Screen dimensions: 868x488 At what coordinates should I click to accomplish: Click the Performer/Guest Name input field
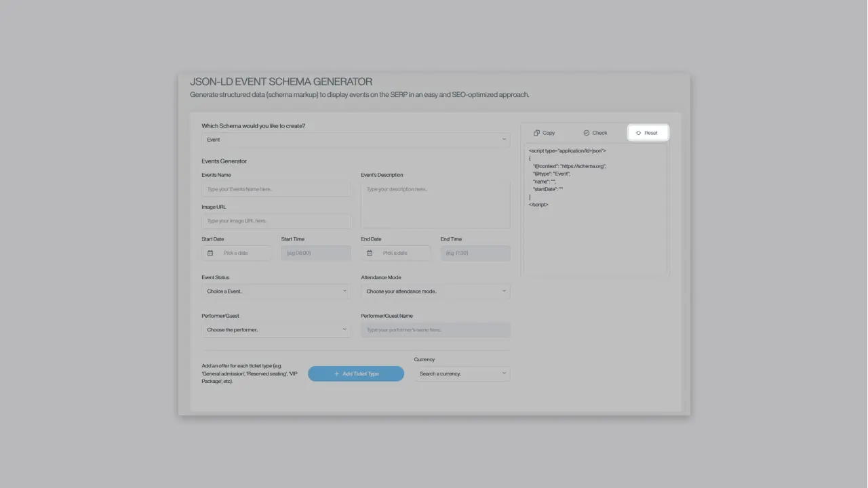coord(435,330)
